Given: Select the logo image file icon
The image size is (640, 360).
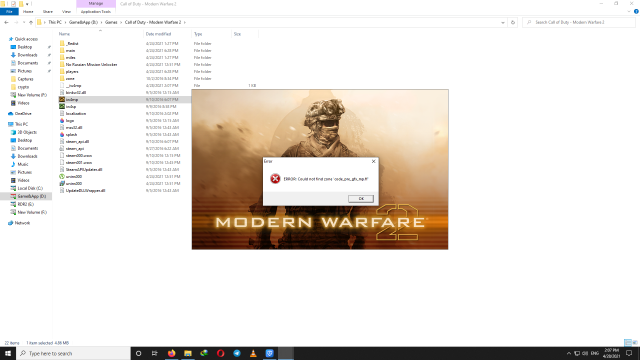Looking at the screenshot, I should [62, 120].
